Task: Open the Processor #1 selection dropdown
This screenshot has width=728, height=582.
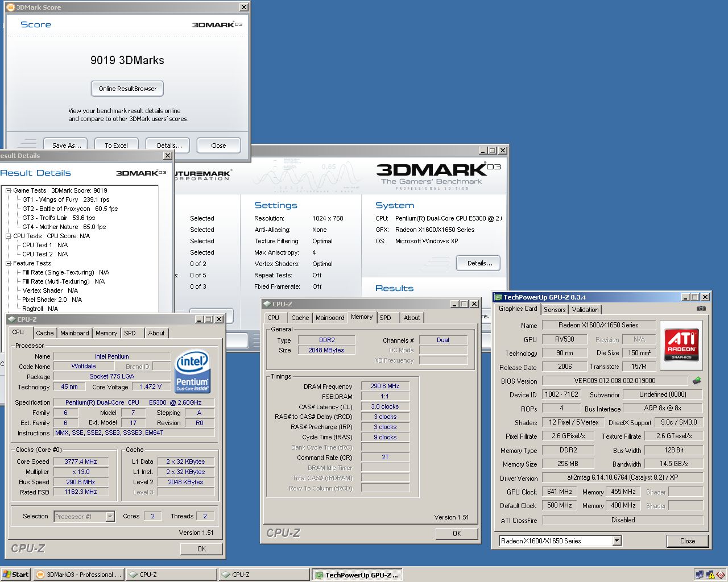Action: pyautogui.click(x=110, y=517)
